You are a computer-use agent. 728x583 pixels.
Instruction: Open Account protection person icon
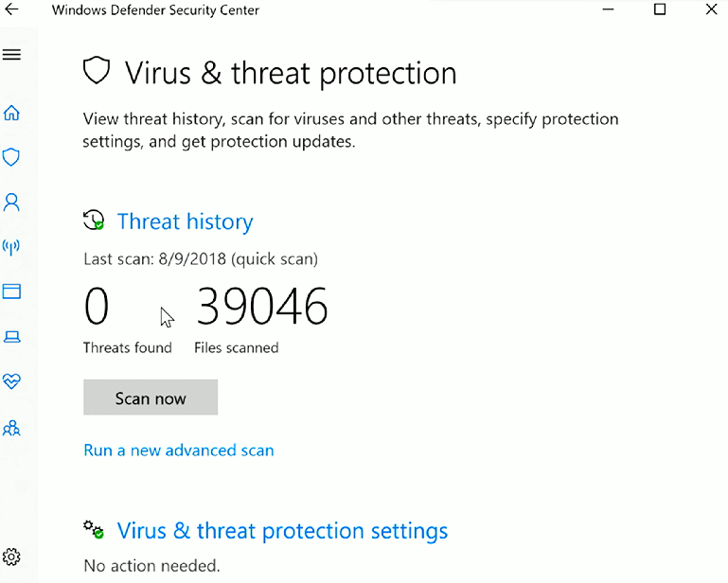[11, 203]
